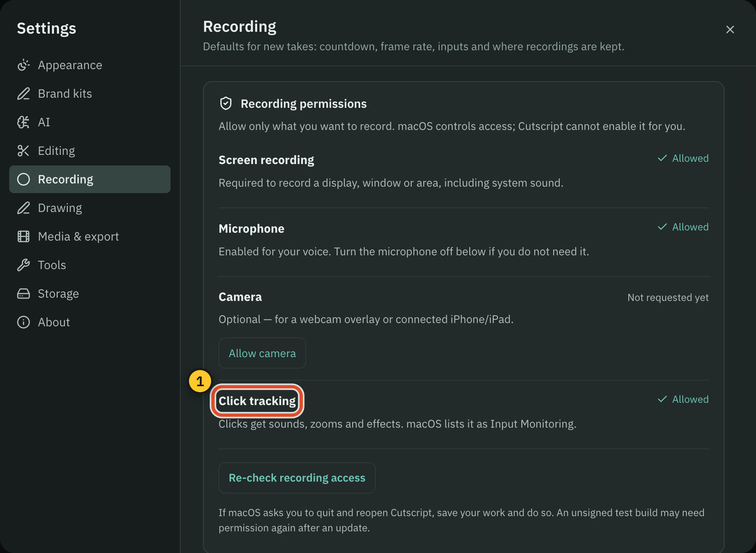Click the Settings title in the sidebar
756x553 pixels.
tap(46, 28)
